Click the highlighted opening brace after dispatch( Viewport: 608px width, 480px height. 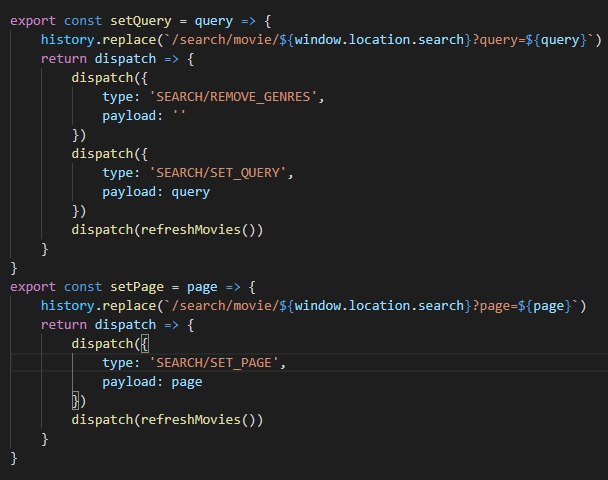(145, 344)
